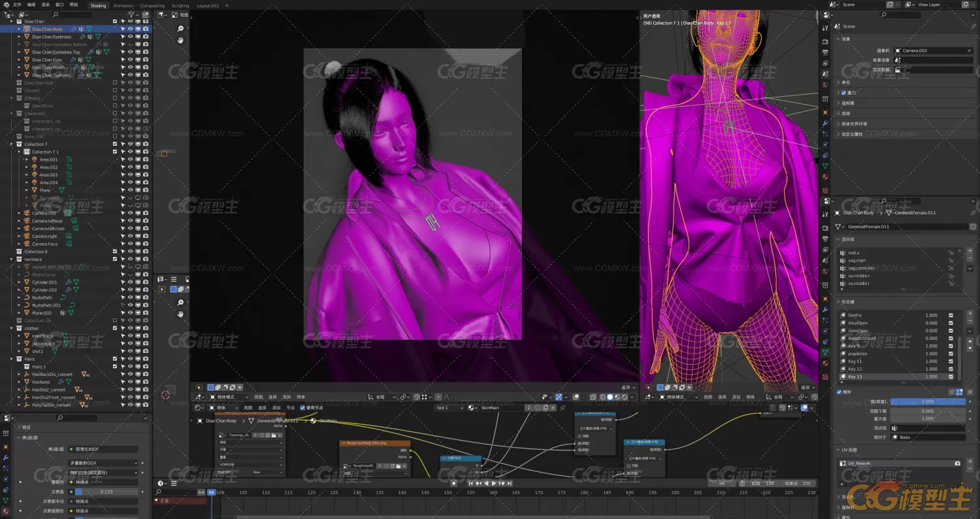Open the 文件 menu
The height and width of the screenshot is (519, 980).
(x=17, y=5)
